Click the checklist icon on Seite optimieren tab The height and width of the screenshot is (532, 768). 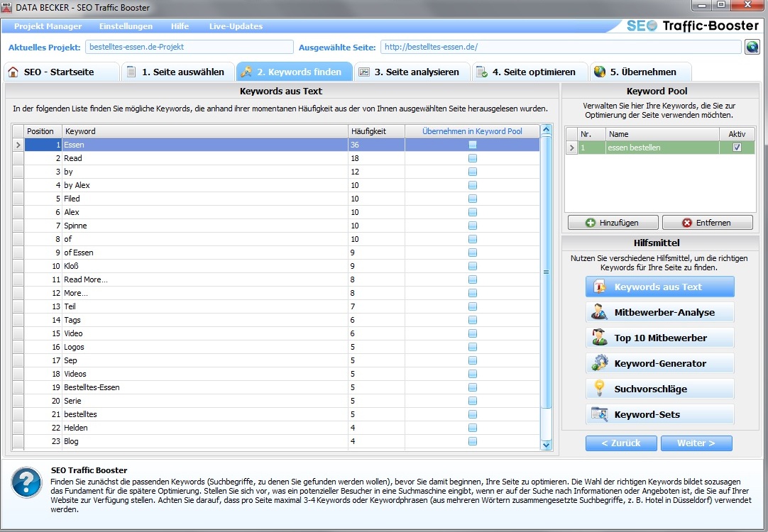481,72
